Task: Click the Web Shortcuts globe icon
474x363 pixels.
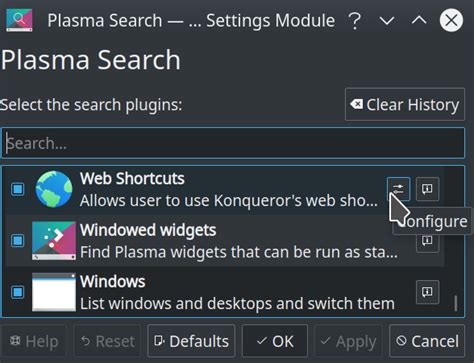Action: [54, 189]
